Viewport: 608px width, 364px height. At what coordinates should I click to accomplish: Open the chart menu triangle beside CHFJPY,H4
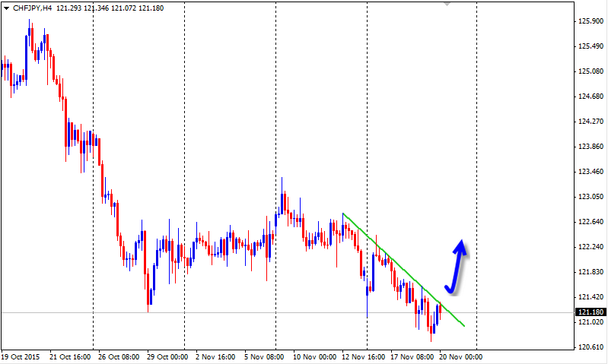coord(6,8)
